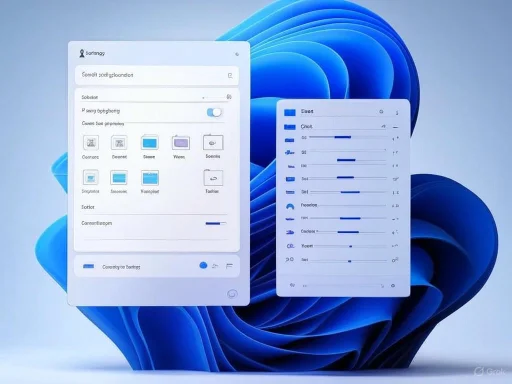Open the vertical dots menu in right panel's first row
Image resolution: width=512 pixels, height=384 pixels.
(397, 113)
